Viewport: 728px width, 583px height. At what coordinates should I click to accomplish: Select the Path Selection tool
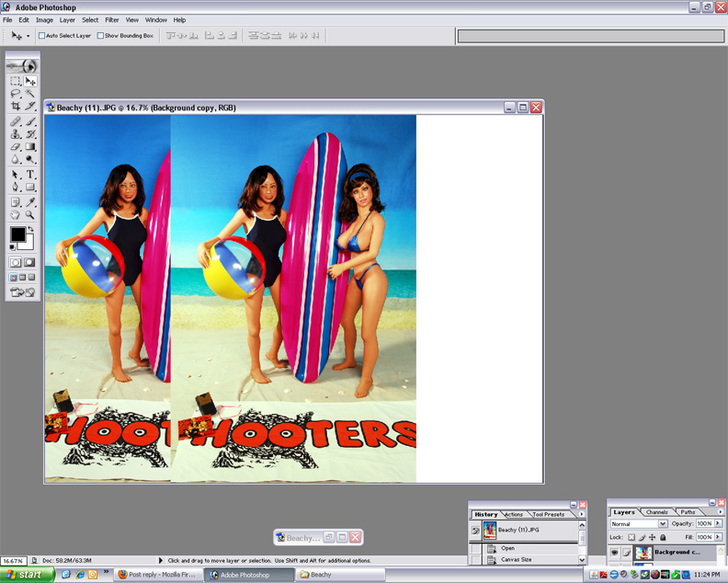coord(16,175)
